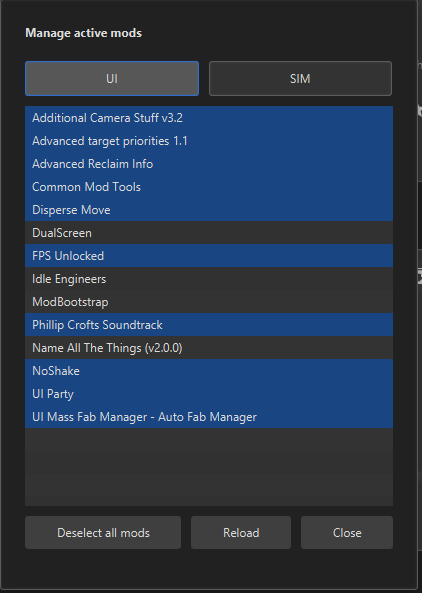
Task: Turn off the NoShake mod
Action: tap(209, 371)
